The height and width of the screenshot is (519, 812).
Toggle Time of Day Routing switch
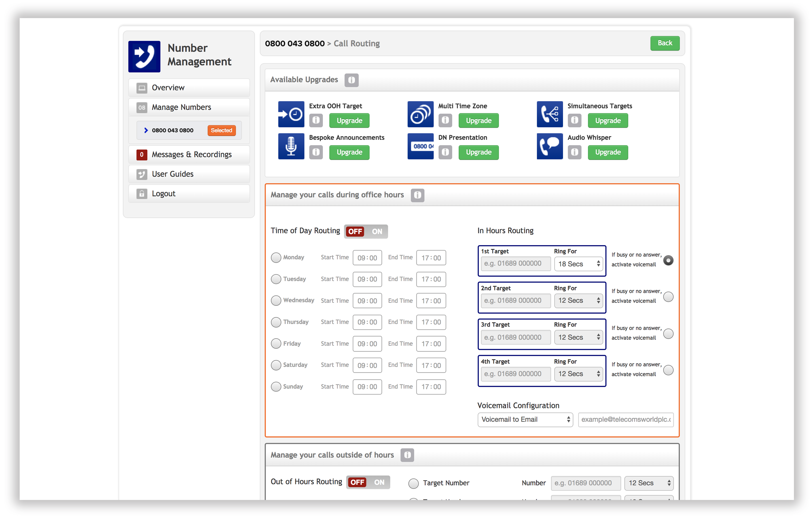click(x=366, y=231)
